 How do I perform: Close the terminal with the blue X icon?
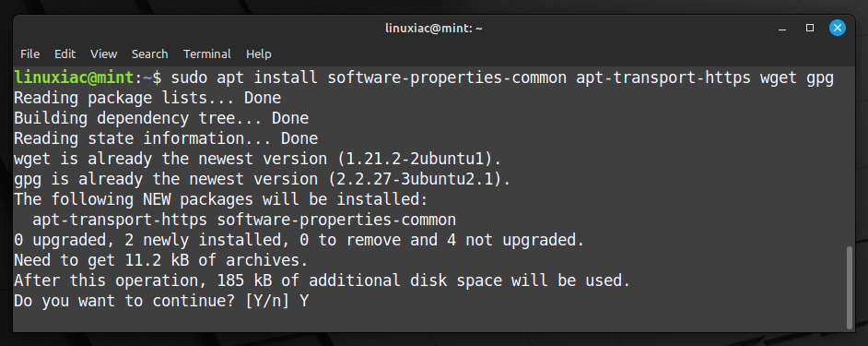pyautogui.click(x=837, y=28)
